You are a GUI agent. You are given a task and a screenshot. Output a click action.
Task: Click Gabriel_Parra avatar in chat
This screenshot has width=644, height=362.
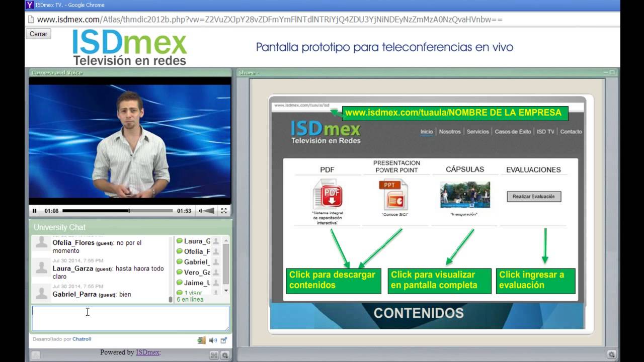coord(42,293)
